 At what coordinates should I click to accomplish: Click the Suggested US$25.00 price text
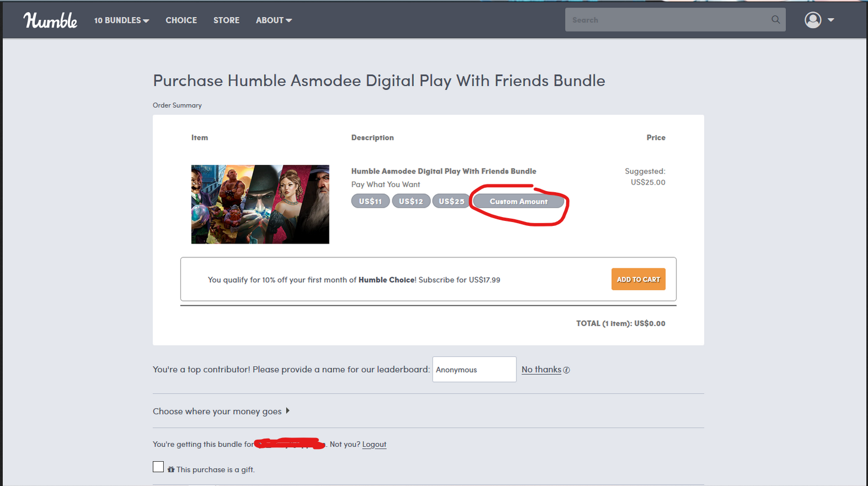click(x=645, y=177)
